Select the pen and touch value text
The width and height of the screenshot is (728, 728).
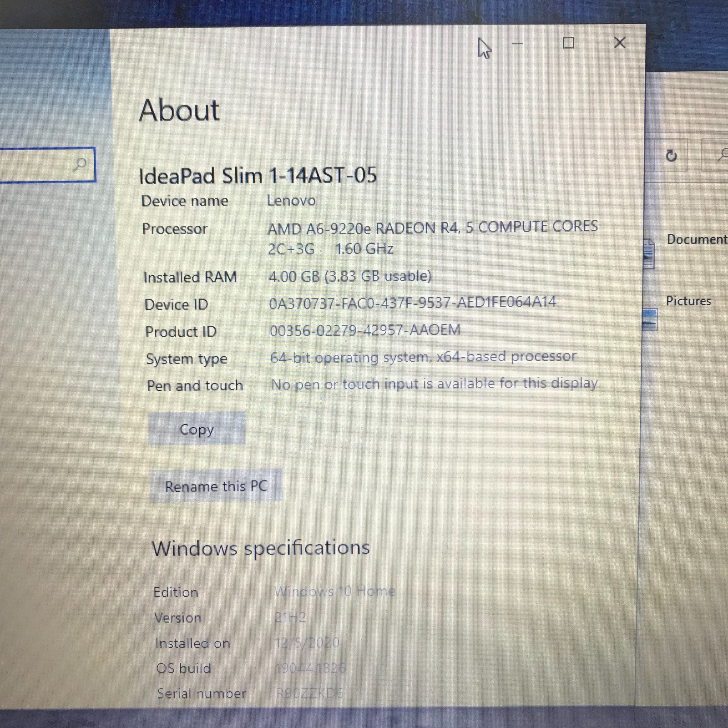[x=434, y=384]
